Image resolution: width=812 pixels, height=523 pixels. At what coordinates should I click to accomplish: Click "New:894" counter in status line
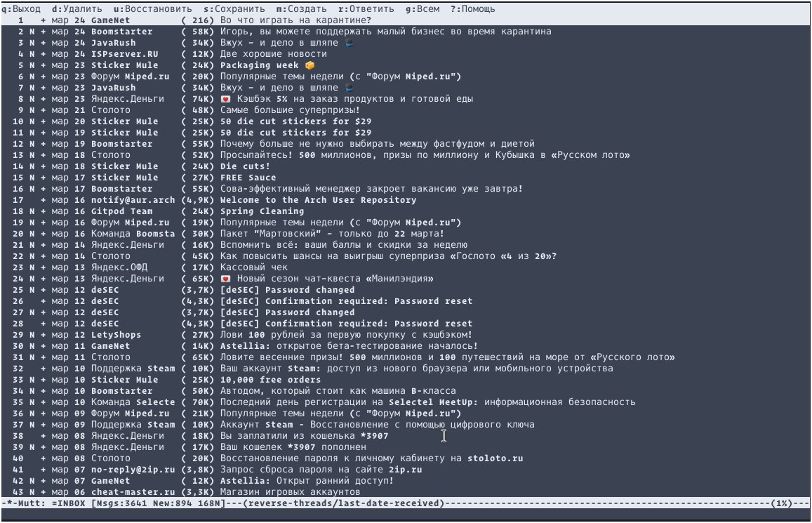point(172,503)
